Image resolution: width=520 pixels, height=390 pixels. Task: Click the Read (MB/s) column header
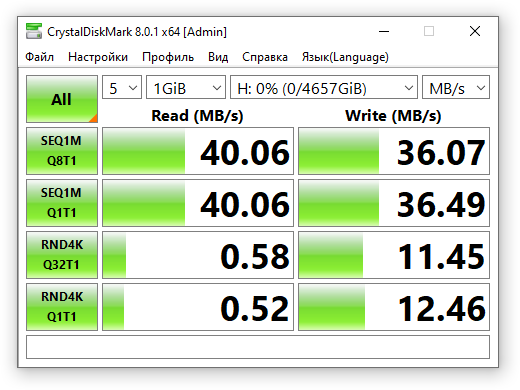[197, 116]
